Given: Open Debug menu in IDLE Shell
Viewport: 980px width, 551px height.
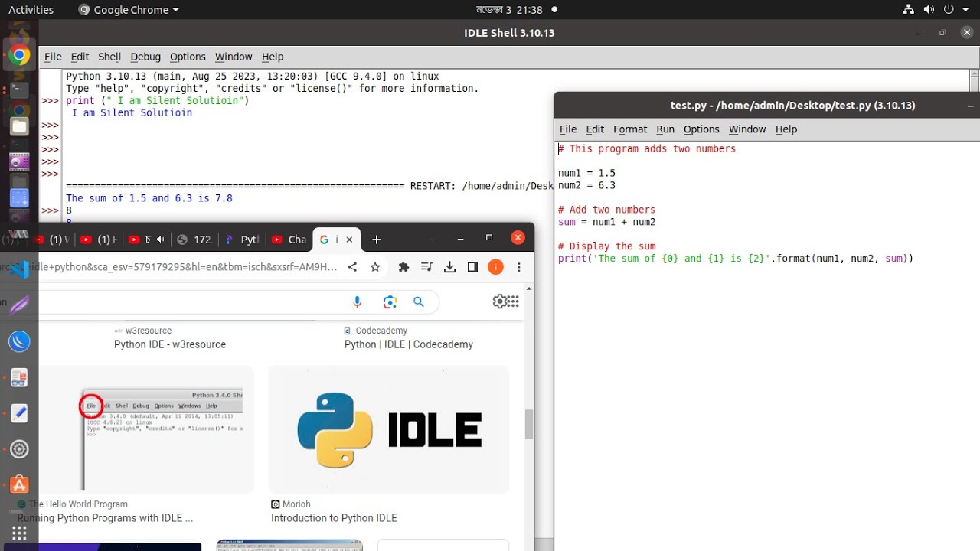Looking at the screenshot, I should click(145, 57).
